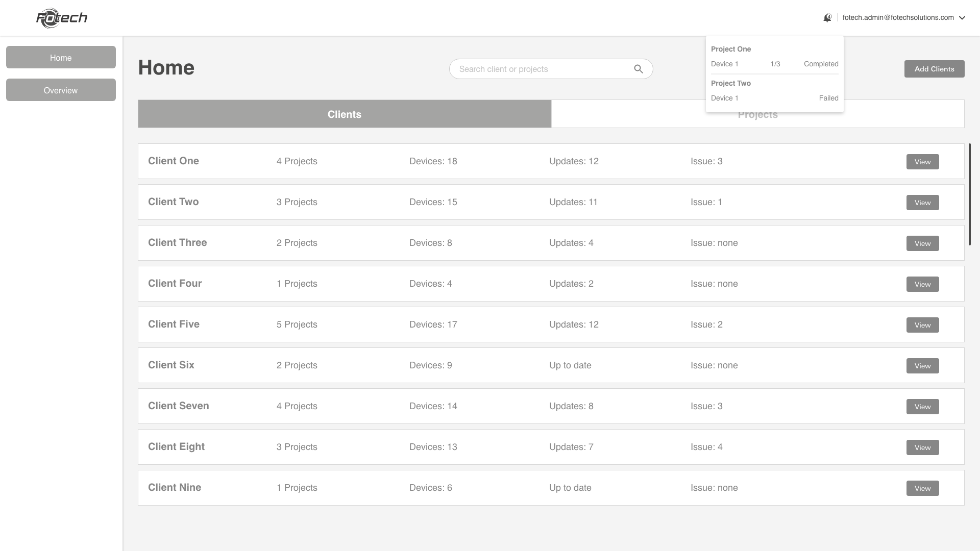Expand the admin account dropdown arrow
The width and height of the screenshot is (980, 551).
pyautogui.click(x=962, y=18)
